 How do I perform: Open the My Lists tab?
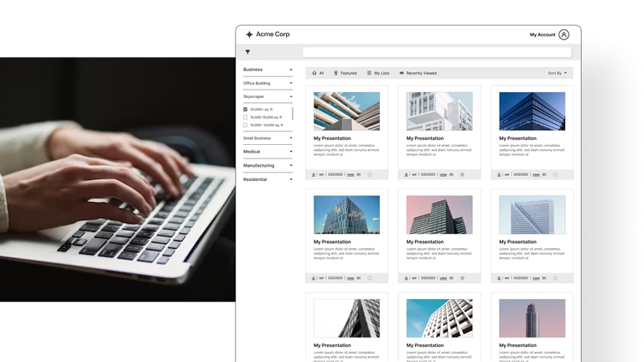378,73
